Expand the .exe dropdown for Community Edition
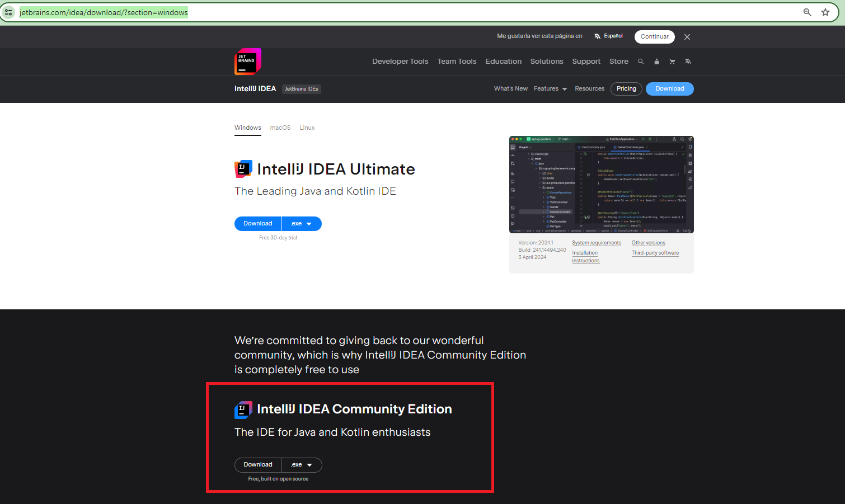 (302, 465)
